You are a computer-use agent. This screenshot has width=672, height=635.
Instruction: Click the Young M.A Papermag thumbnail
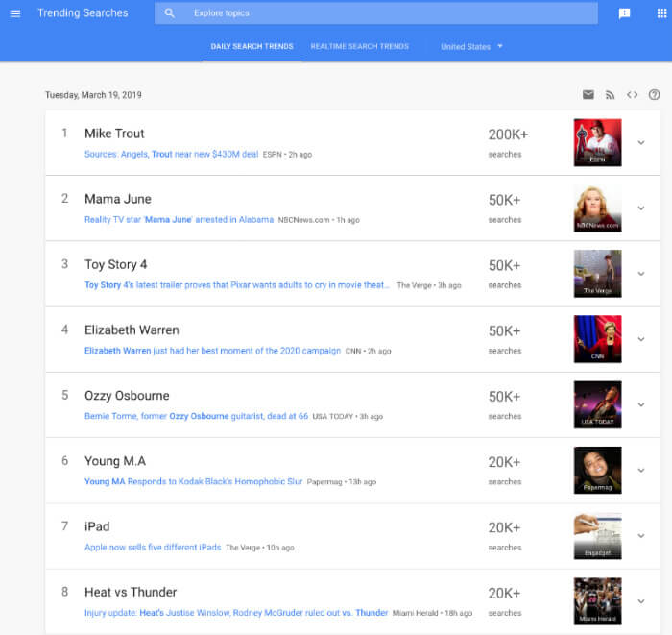click(x=598, y=471)
